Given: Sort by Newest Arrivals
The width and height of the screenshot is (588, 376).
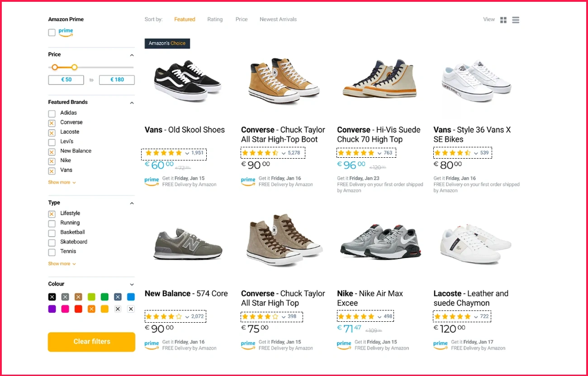Looking at the screenshot, I should [278, 19].
